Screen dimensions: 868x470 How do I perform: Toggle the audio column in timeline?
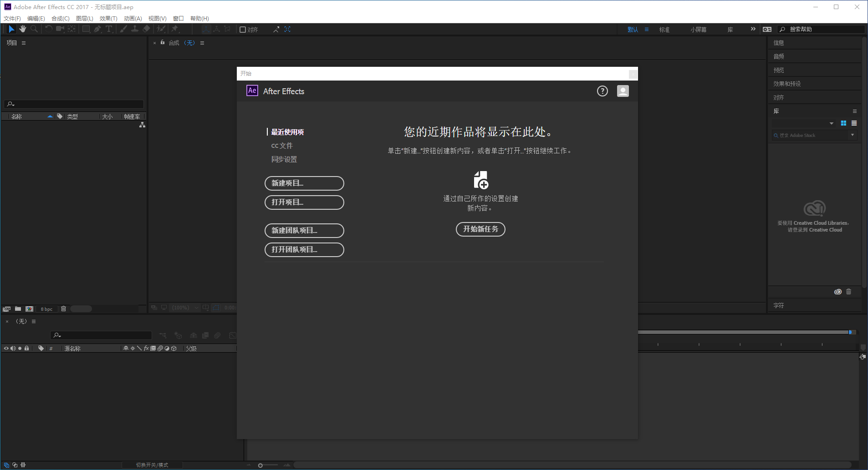(13, 348)
